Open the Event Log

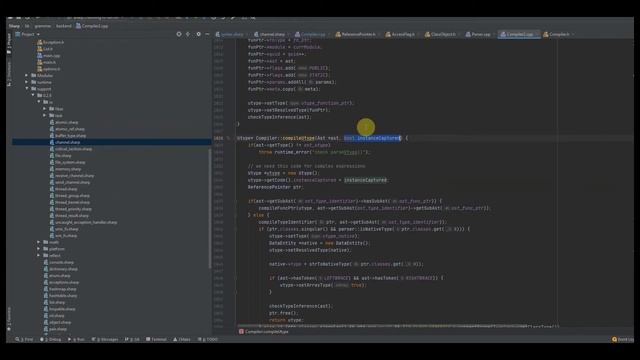coord(622,339)
